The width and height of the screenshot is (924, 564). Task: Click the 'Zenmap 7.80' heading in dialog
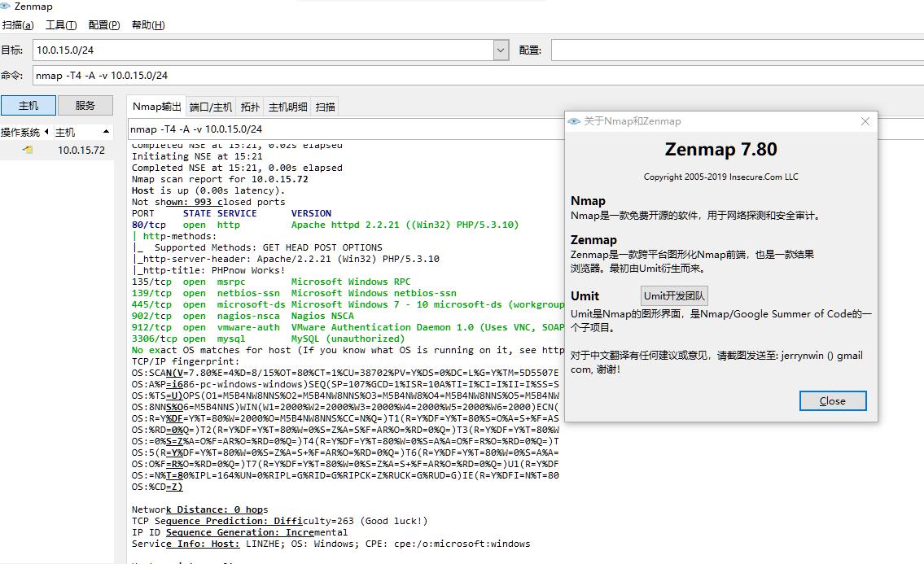click(720, 149)
